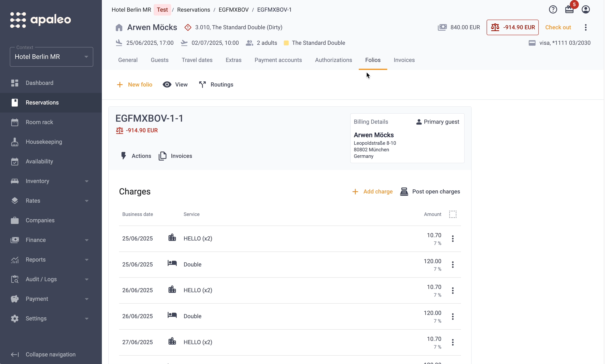Switch to the Extras tab

click(x=233, y=60)
